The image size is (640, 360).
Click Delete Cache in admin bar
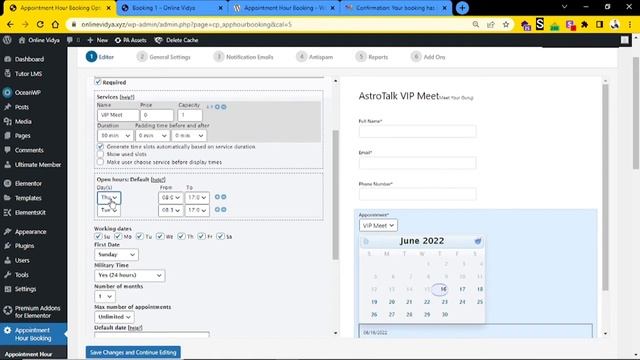click(176, 40)
